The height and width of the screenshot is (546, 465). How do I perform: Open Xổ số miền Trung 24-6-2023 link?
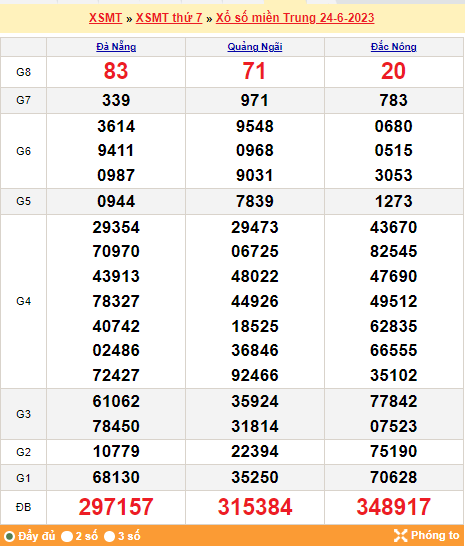295,18
